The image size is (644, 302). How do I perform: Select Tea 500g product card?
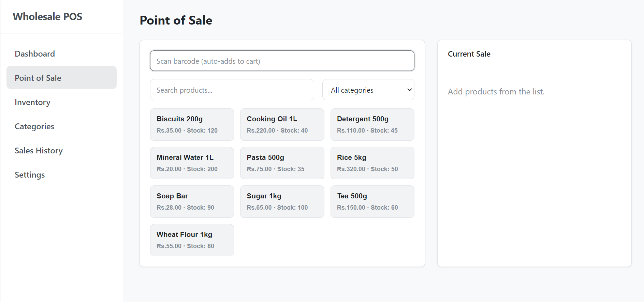coord(372,202)
